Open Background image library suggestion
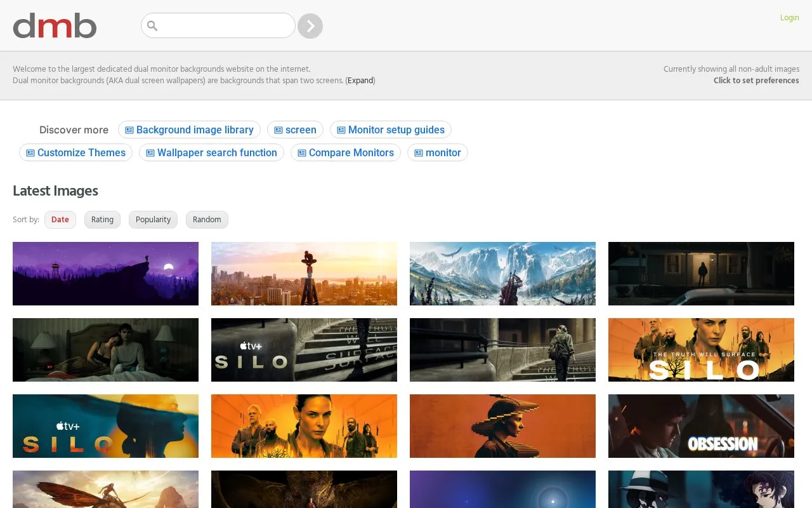 (x=189, y=130)
